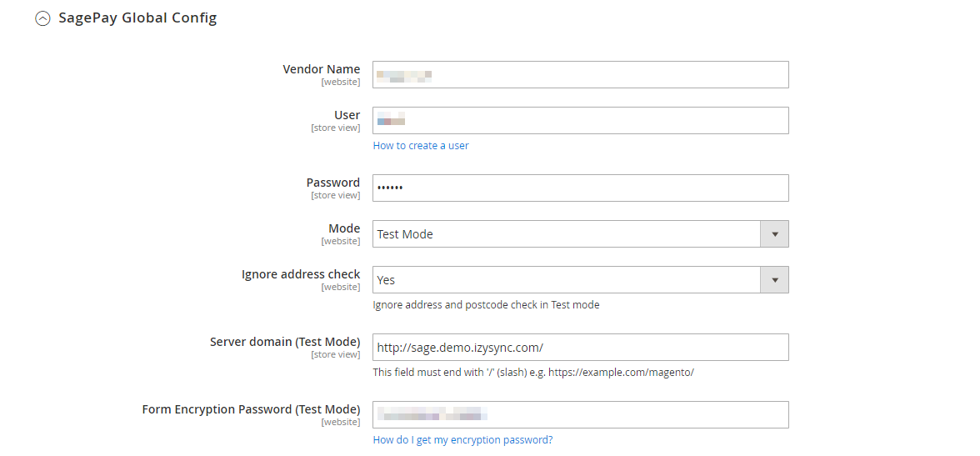Open the Mode dropdown showing Test Mode
This screenshot has width=980, height=456.
567,234
